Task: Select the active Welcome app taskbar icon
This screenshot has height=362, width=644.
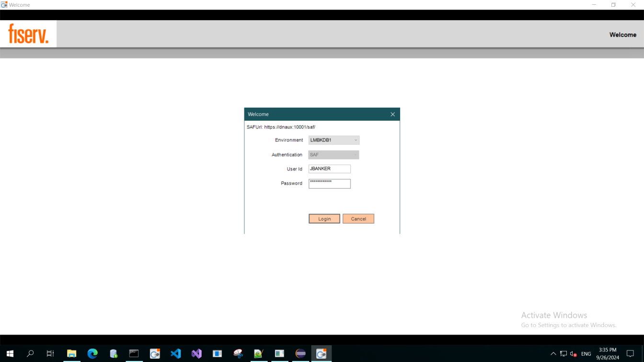Action: (x=322, y=354)
